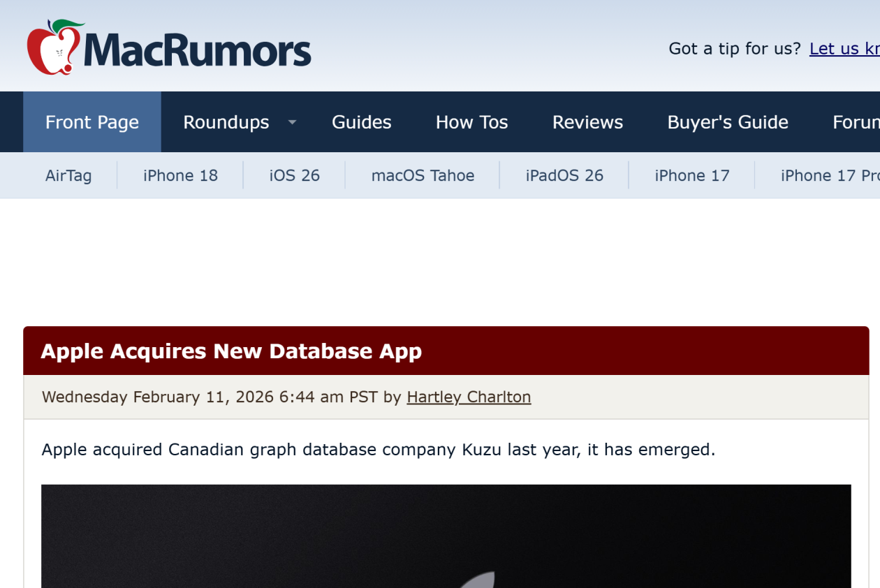Expand the Roundups dropdown arrow

coord(293,122)
